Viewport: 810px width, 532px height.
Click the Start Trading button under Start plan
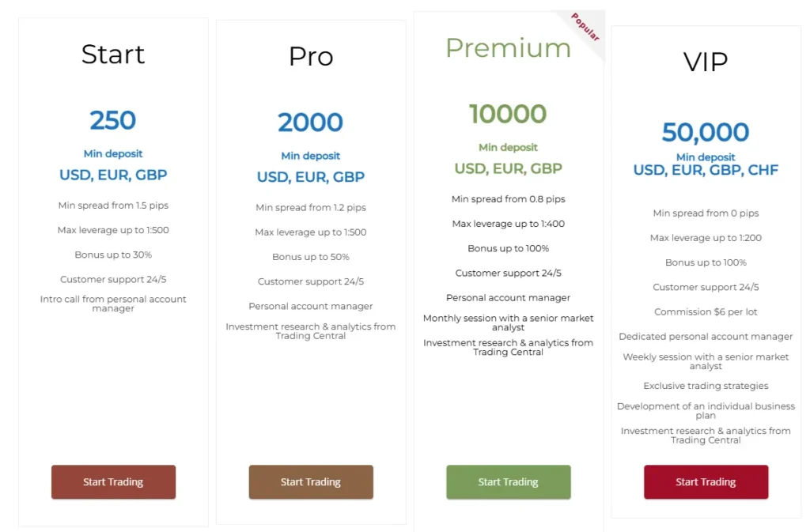pyautogui.click(x=113, y=481)
